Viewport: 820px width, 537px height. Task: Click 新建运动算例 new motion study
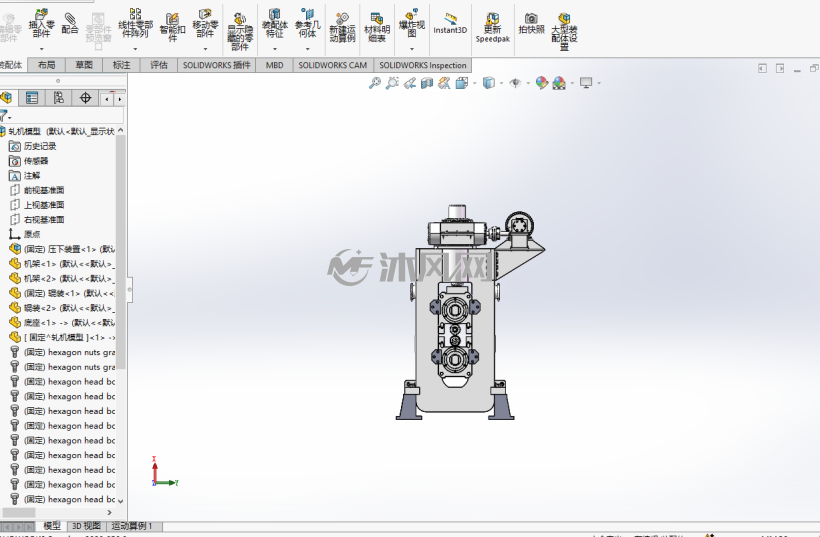click(x=342, y=27)
